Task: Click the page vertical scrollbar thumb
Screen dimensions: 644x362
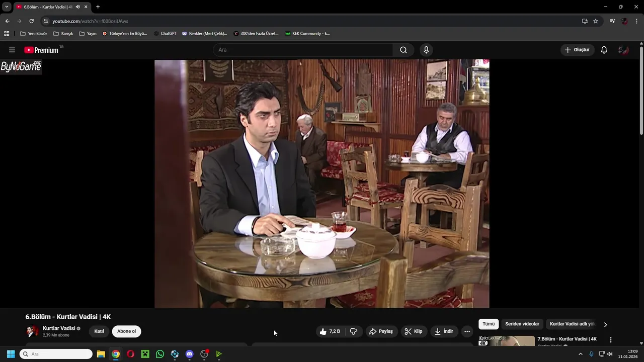Action: coord(641,90)
